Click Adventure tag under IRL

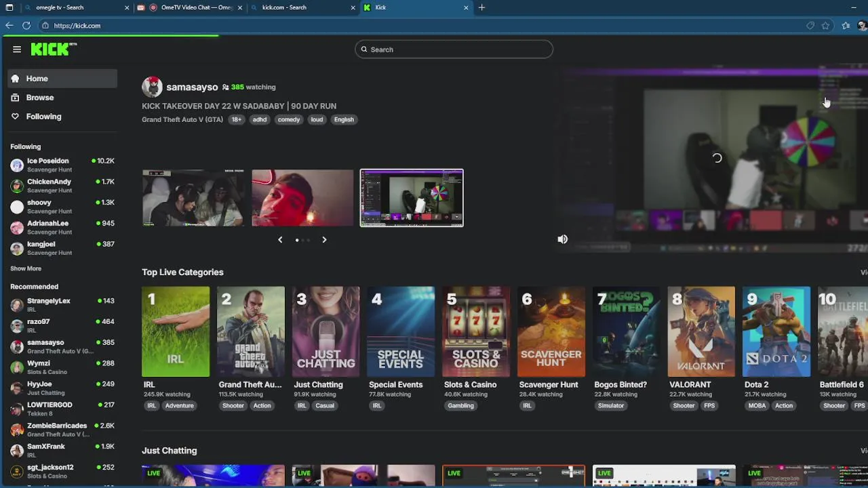[180, 406]
